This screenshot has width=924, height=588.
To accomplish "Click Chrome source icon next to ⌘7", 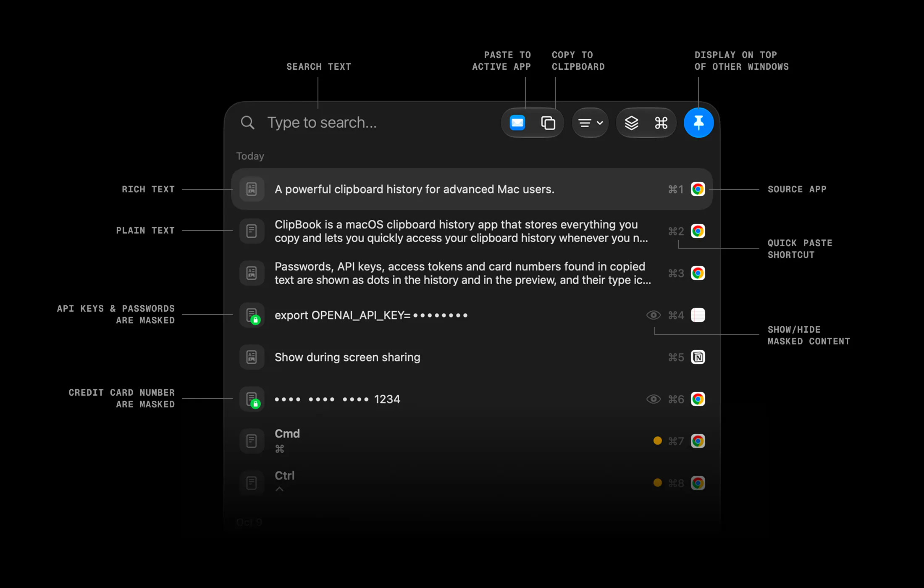I will coord(698,441).
